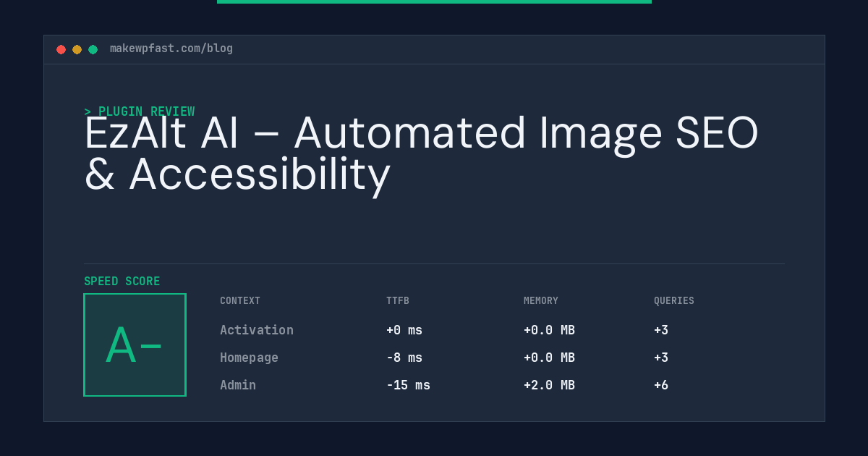Click the yellow window dot
Image resolution: width=868 pixels, height=456 pixels.
(x=77, y=49)
